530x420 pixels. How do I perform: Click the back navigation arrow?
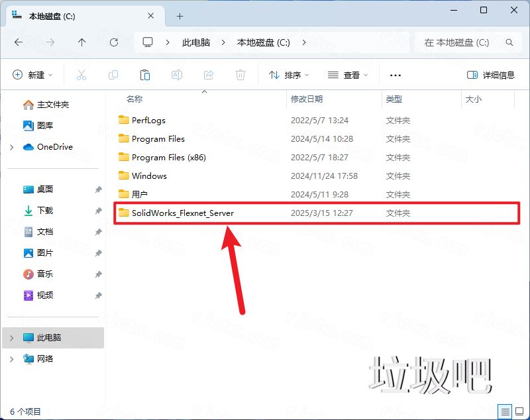(18, 42)
